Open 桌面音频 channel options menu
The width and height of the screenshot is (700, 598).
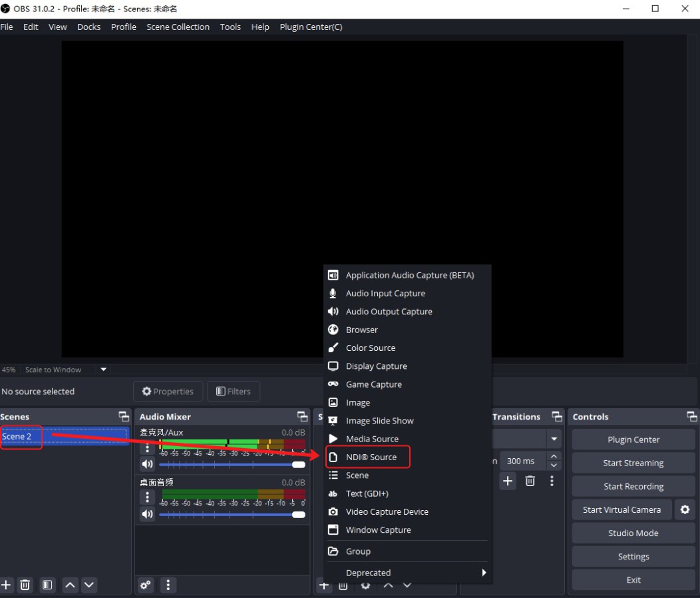coord(147,497)
